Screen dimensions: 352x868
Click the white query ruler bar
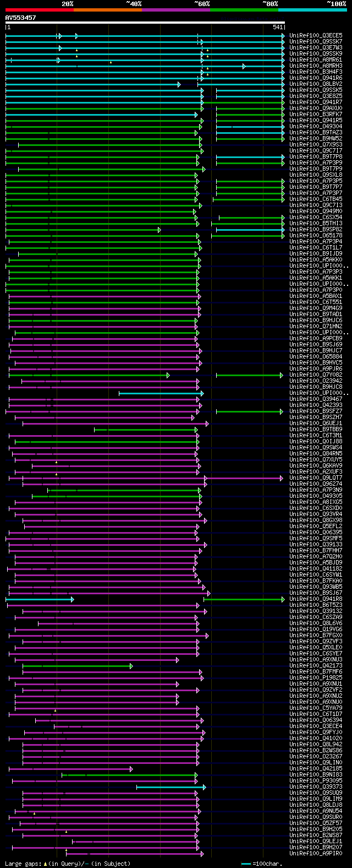(x=145, y=23)
